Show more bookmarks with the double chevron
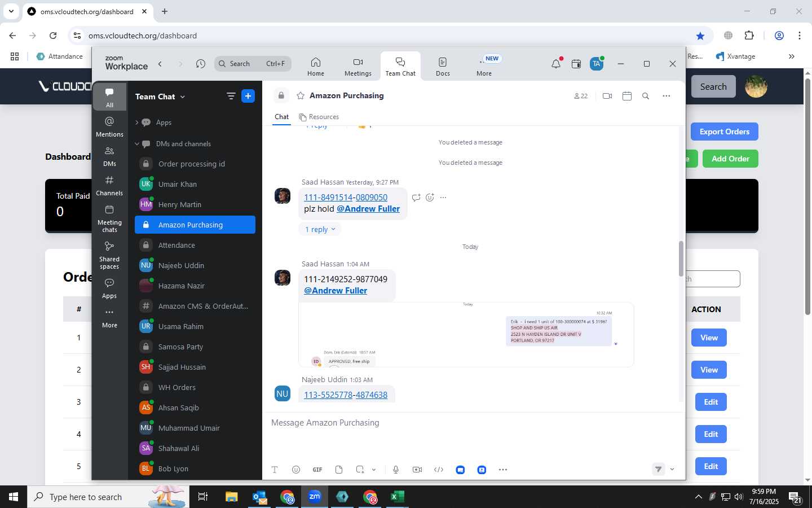 pyautogui.click(x=792, y=56)
